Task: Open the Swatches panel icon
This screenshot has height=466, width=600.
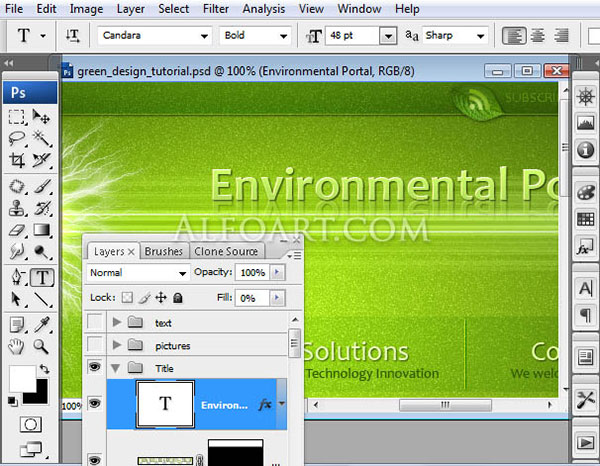Action: 585,220
